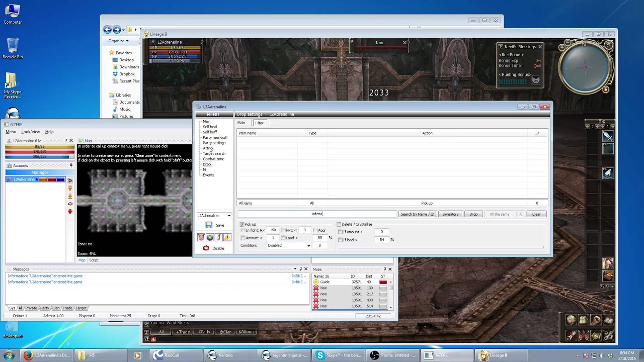Open the skills book icon in game menu
The image size is (644, 362).
point(608,320)
